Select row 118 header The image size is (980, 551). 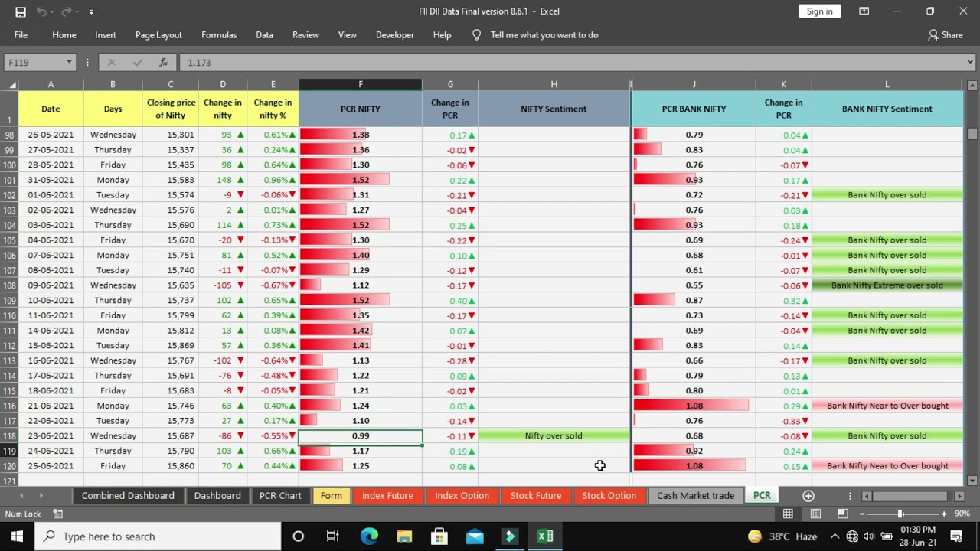click(9, 435)
